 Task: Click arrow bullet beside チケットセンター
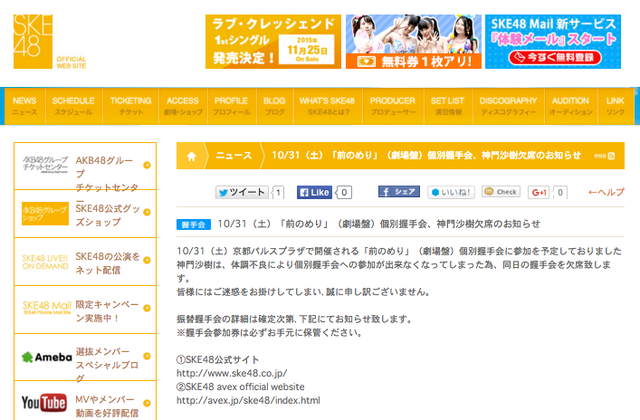point(147,165)
